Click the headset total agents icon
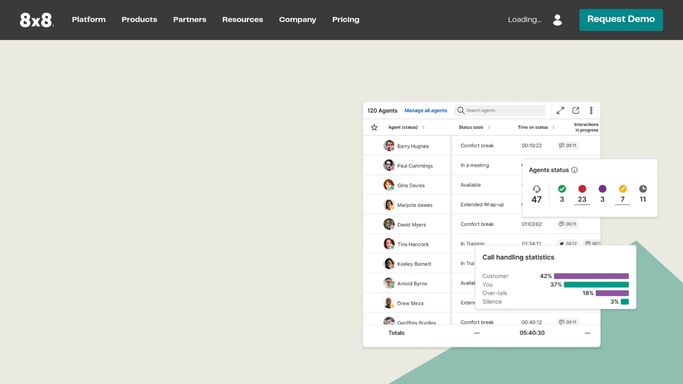 [x=537, y=189]
